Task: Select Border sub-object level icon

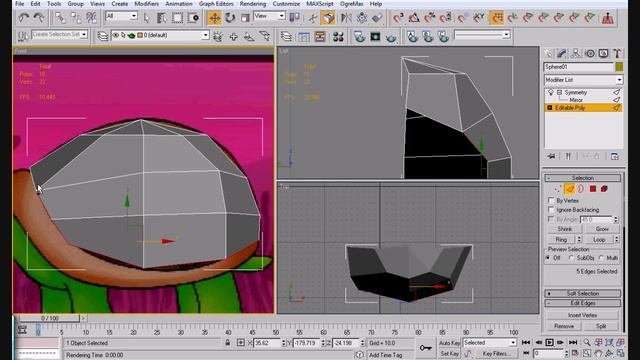Action: pyautogui.click(x=581, y=189)
